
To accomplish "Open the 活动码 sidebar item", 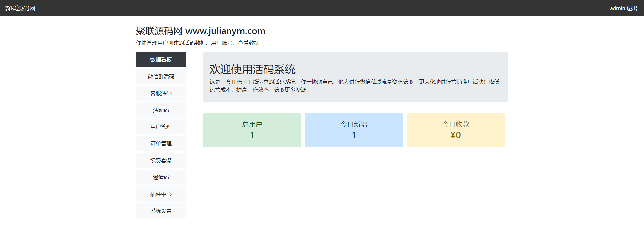I will [x=161, y=110].
